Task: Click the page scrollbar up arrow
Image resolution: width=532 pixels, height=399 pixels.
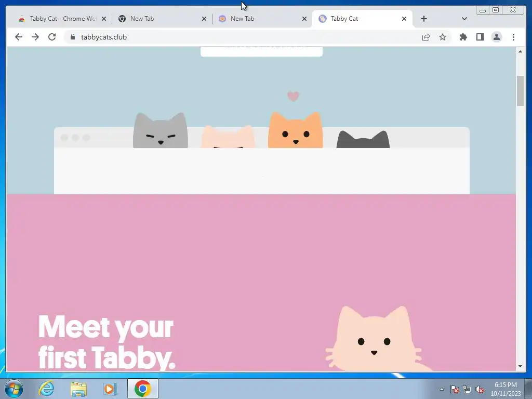Action: [x=520, y=51]
